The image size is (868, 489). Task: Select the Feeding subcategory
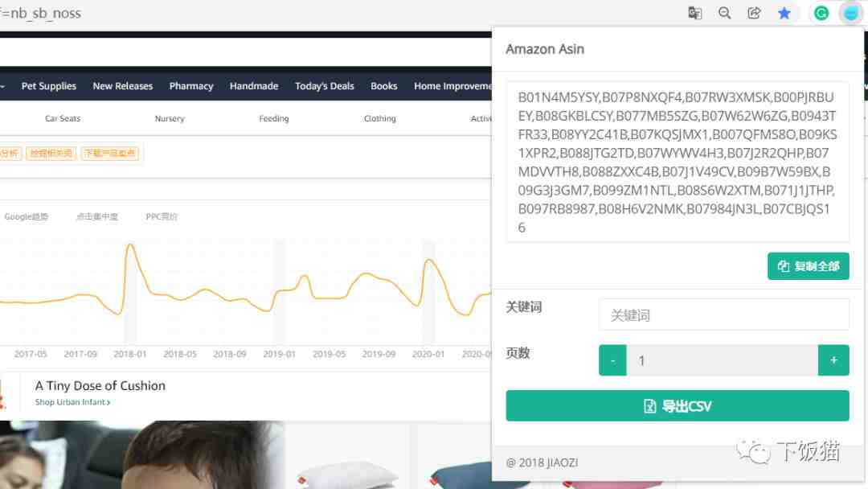click(x=274, y=118)
